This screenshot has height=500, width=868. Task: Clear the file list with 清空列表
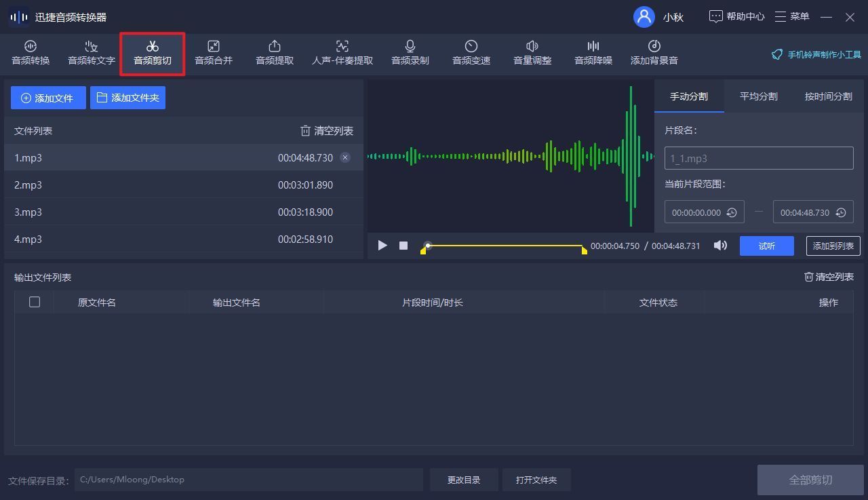(327, 131)
